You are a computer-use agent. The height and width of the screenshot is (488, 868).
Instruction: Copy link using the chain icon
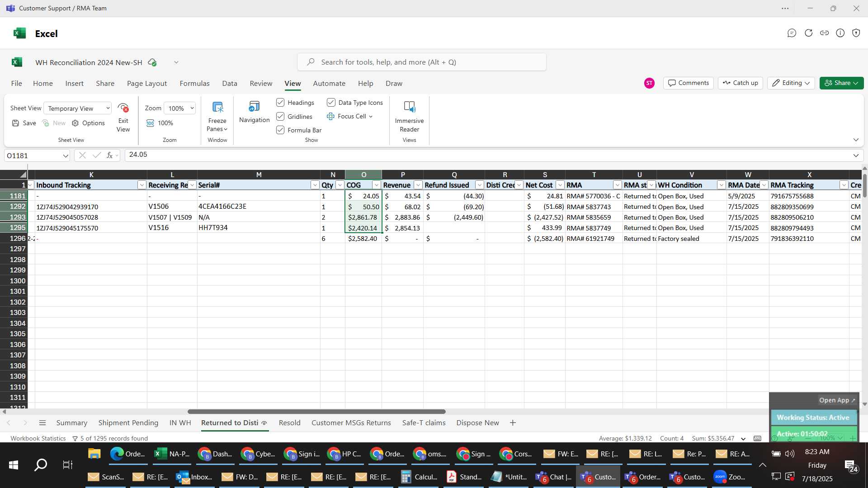coord(825,33)
